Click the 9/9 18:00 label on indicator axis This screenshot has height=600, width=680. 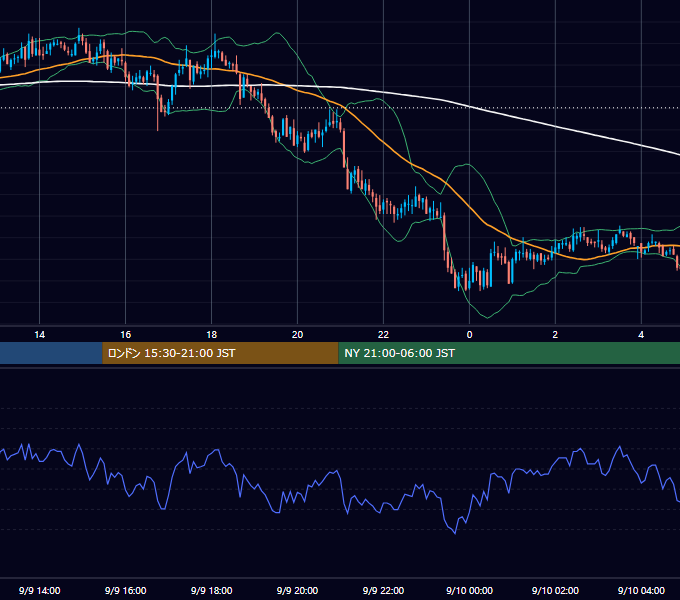point(211,590)
